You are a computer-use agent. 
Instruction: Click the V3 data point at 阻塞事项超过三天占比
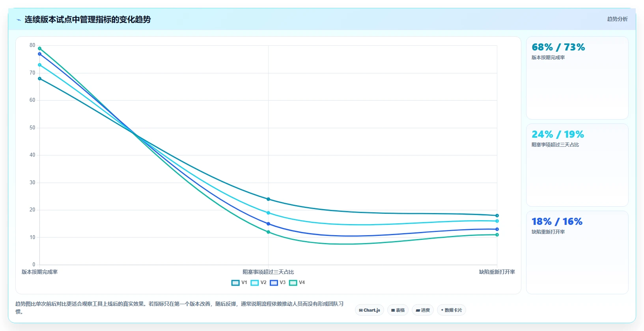(268, 224)
